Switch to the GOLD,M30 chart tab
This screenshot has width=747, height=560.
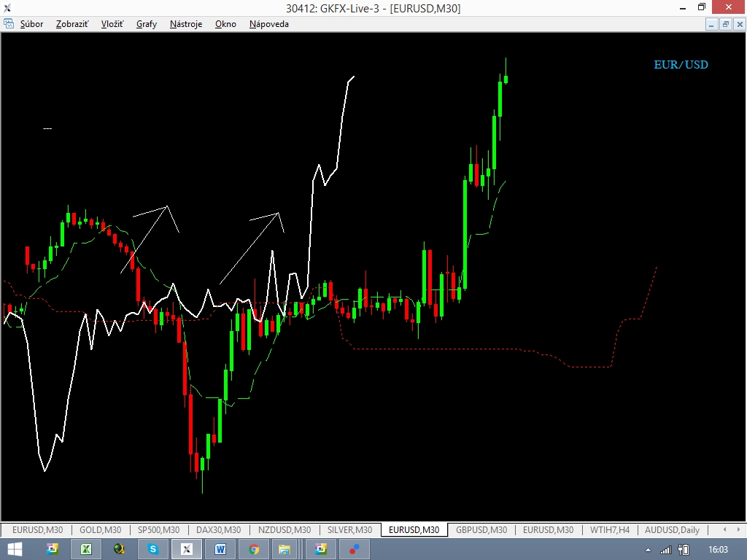(100, 529)
